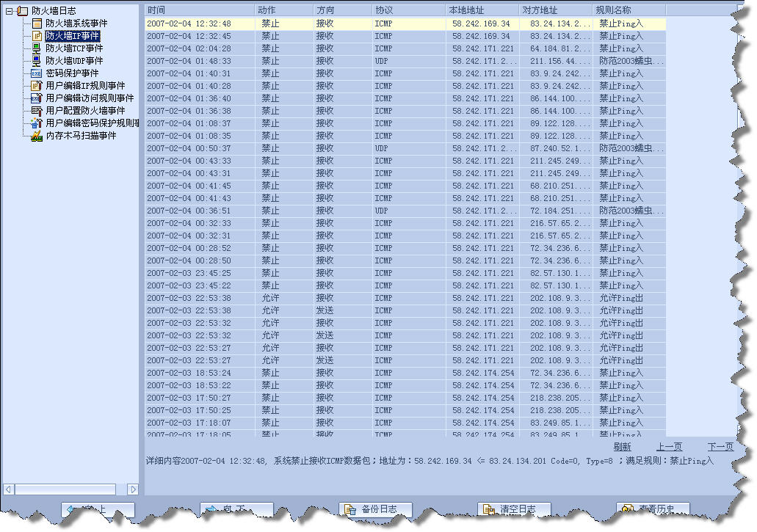Image resolution: width=757 pixels, height=532 pixels.
Task: Click the 刷新 link to refresh the log
Action: pyautogui.click(x=623, y=447)
